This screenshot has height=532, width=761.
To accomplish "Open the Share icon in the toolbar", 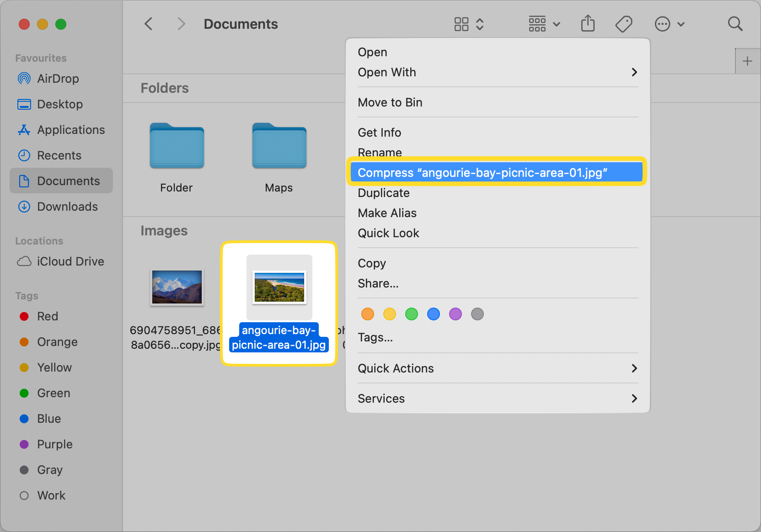I will click(588, 24).
